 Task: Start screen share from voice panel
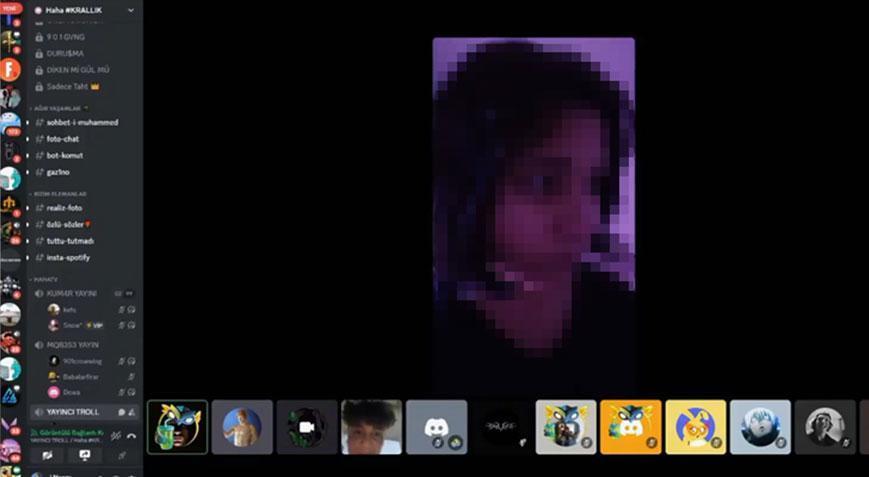coord(84,455)
